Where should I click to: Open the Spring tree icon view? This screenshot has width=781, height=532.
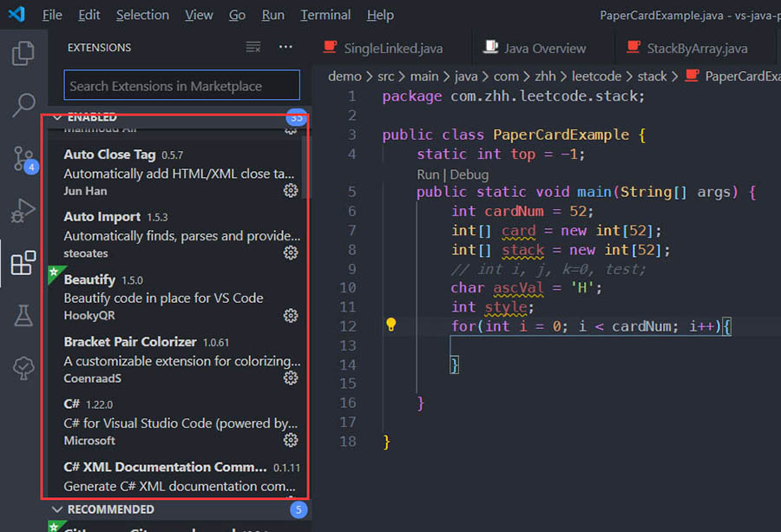(23, 368)
